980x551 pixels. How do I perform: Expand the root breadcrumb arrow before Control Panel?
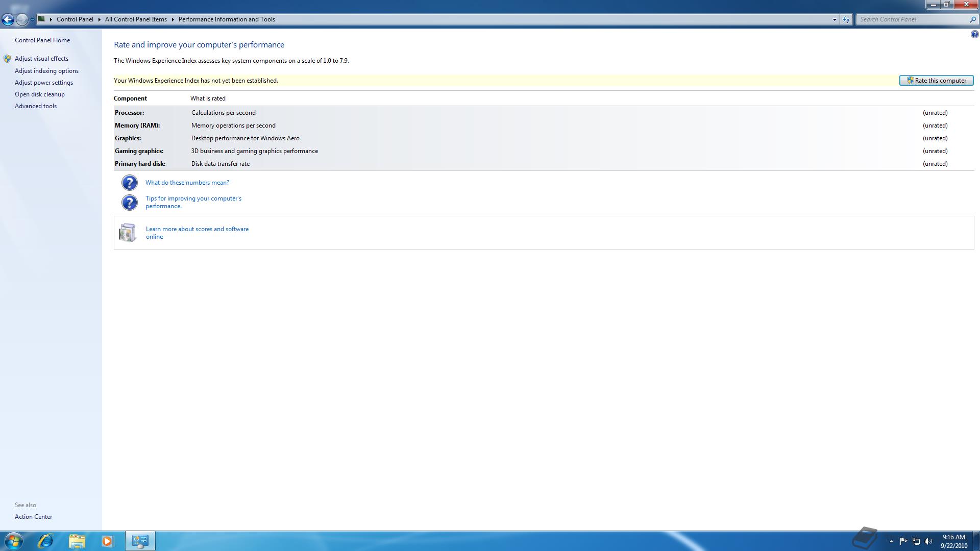pyautogui.click(x=51, y=19)
